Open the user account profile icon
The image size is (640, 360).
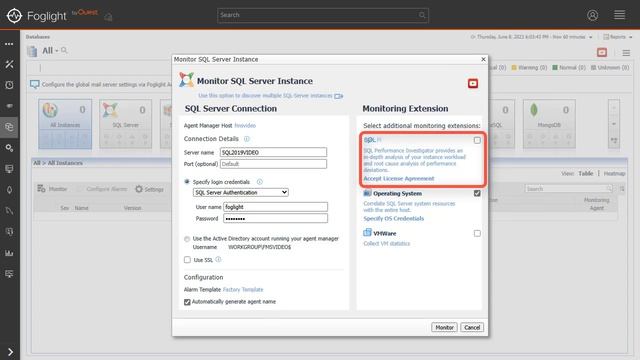point(592,15)
